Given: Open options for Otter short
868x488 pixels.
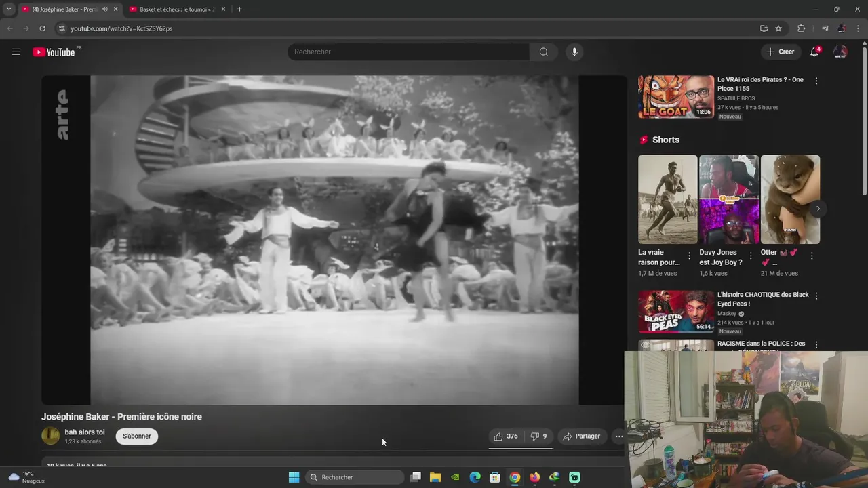Looking at the screenshot, I should 812,256.
